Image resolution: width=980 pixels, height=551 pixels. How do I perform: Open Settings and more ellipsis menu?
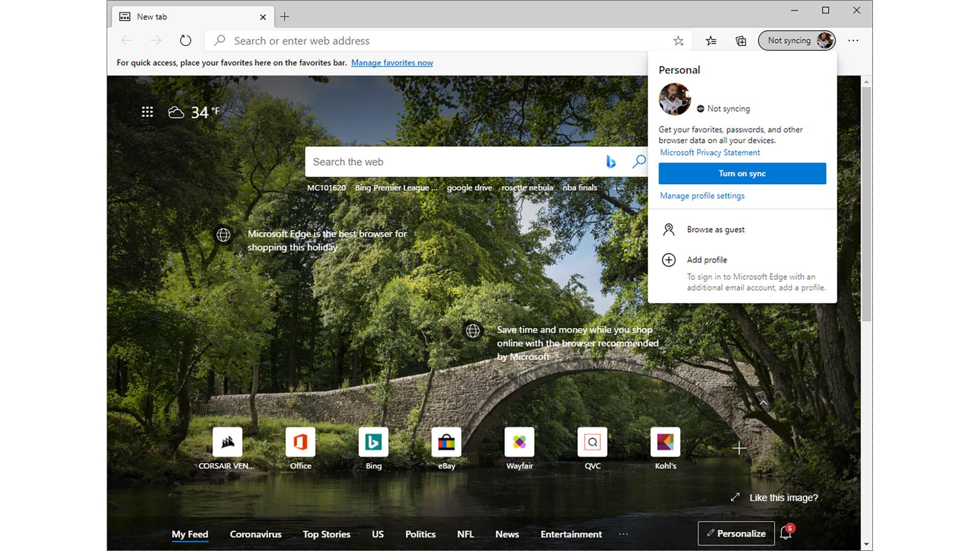853,40
